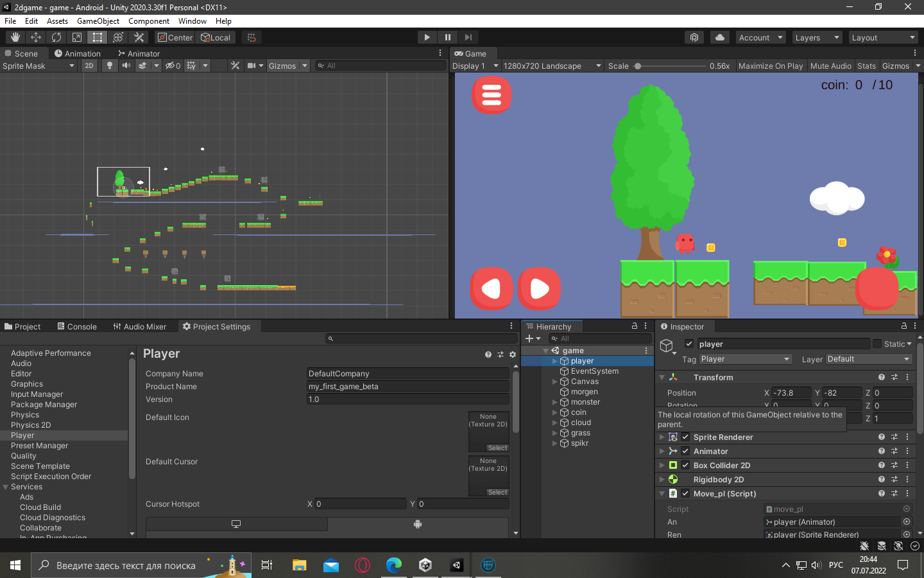The image size is (924, 578).
Task: Select Android platform tab icon
Action: pyautogui.click(x=418, y=524)
